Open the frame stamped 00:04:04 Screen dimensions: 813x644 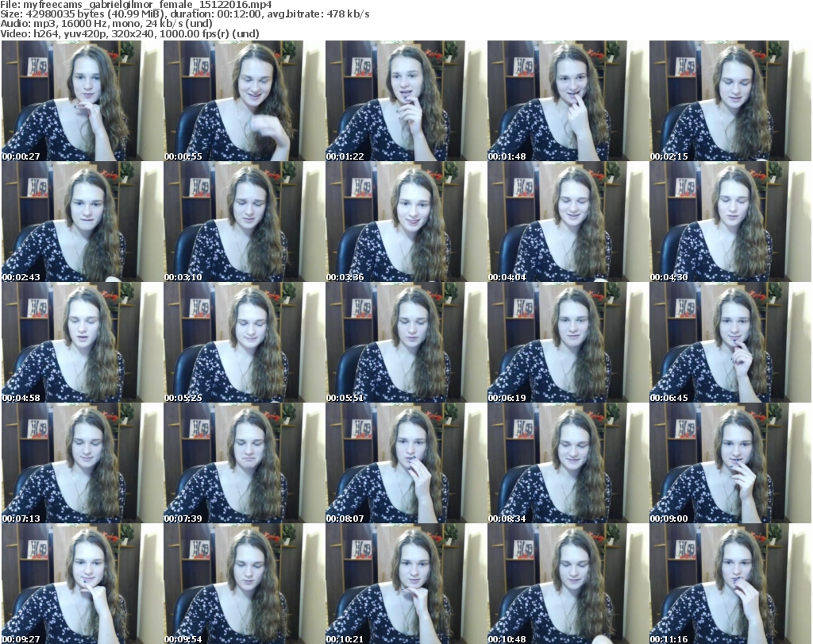(x=568, y=222)
